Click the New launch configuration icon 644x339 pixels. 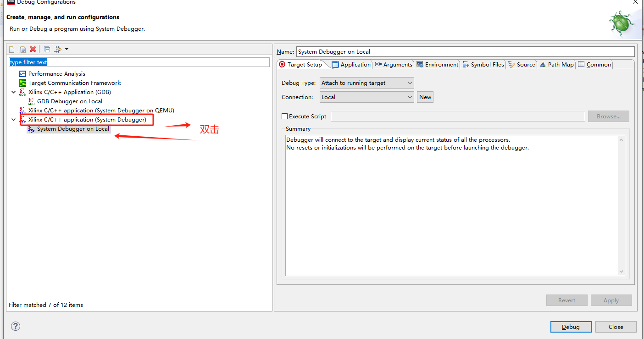12,49
